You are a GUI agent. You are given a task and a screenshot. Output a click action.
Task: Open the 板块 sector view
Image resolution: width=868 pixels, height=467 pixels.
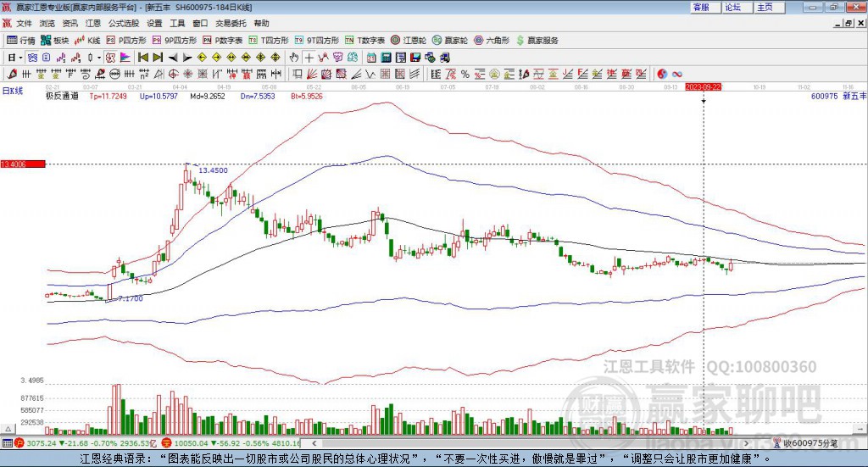click(x=55, y=41)
